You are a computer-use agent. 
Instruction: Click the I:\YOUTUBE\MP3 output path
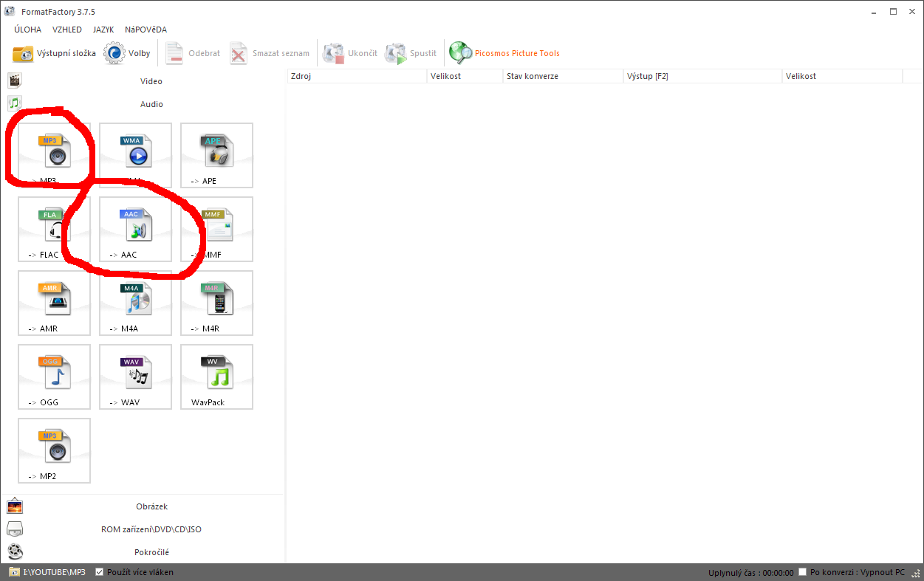click(x=54, y=572)
